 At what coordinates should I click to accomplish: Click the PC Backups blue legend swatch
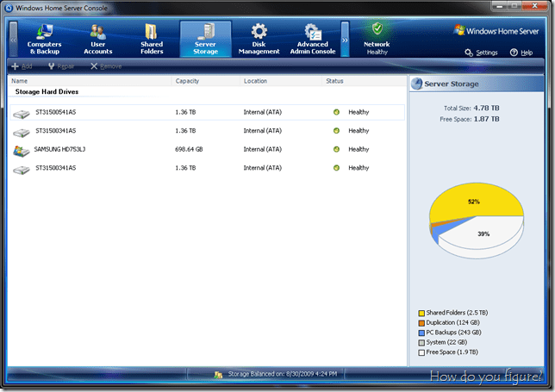coord(421,332)
